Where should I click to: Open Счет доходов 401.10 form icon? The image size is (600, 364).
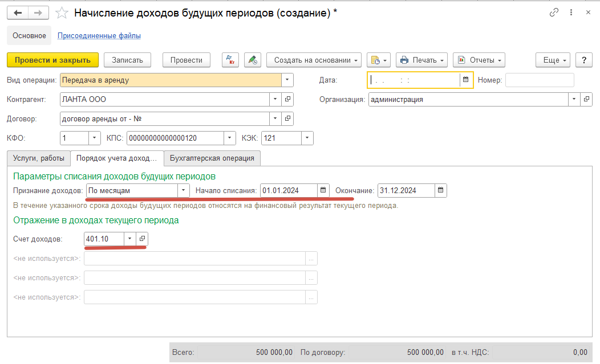tap(142, 239)
